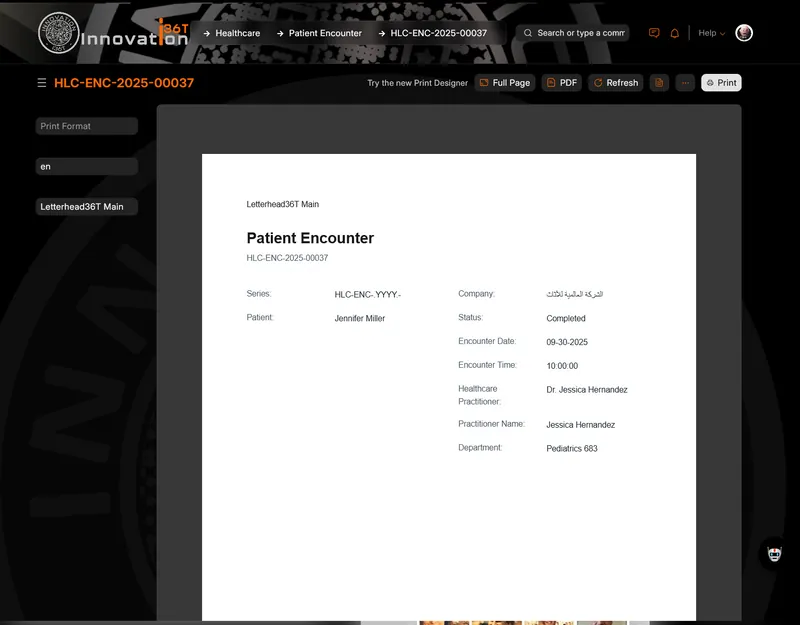
Task: Select the Print Format field
Action: click(x=87, y=126)
